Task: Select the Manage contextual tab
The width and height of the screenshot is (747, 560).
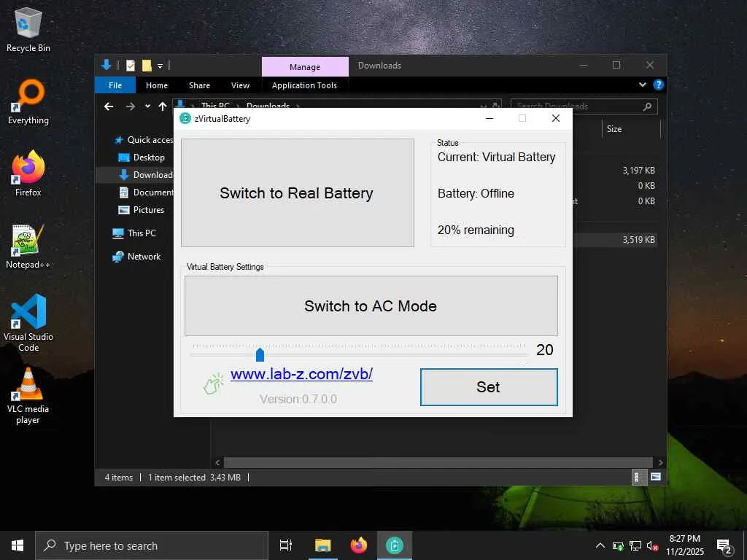Action: (x=305, y=66)
